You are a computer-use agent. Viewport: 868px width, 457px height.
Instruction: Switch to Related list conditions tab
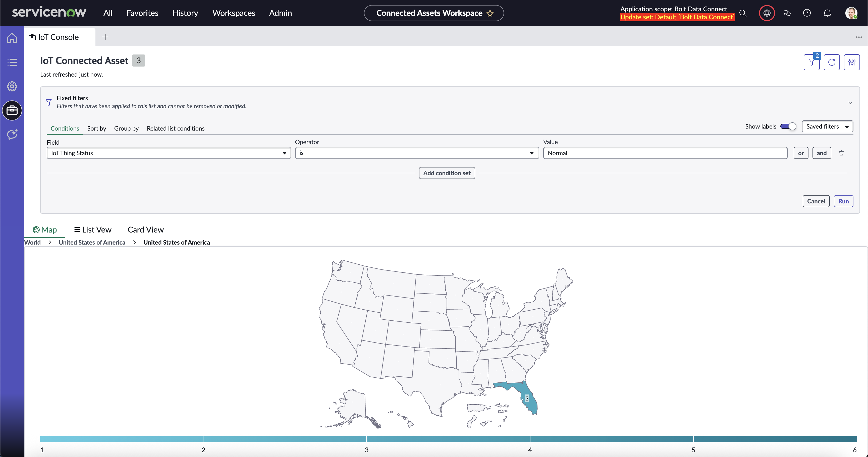[x=176, y=128]
